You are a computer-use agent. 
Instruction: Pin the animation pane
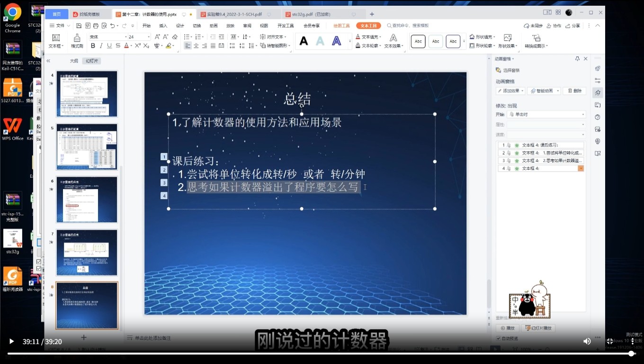click(x=577, y=59)
